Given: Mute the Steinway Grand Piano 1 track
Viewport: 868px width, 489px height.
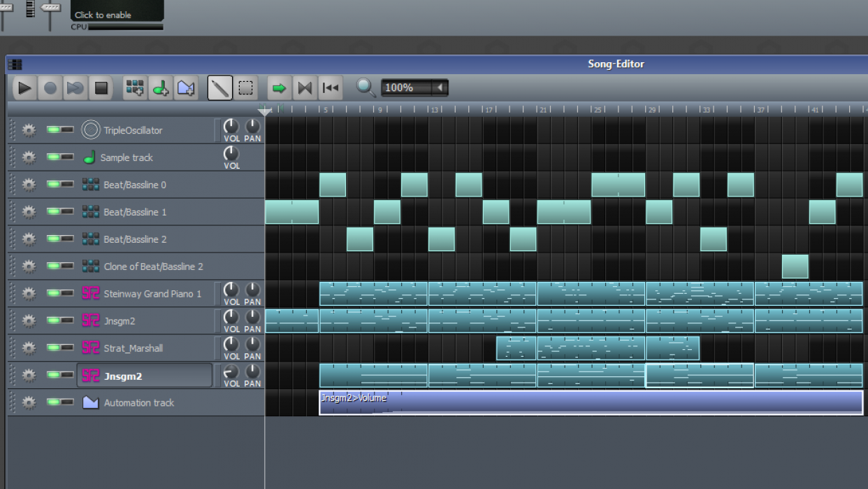Looking at the screenshot, I should pos(53,294).
